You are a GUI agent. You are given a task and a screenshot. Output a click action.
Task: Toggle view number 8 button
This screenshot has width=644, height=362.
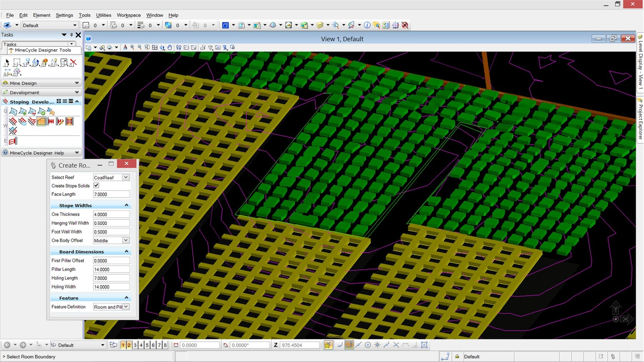click(x=165, y=345)
